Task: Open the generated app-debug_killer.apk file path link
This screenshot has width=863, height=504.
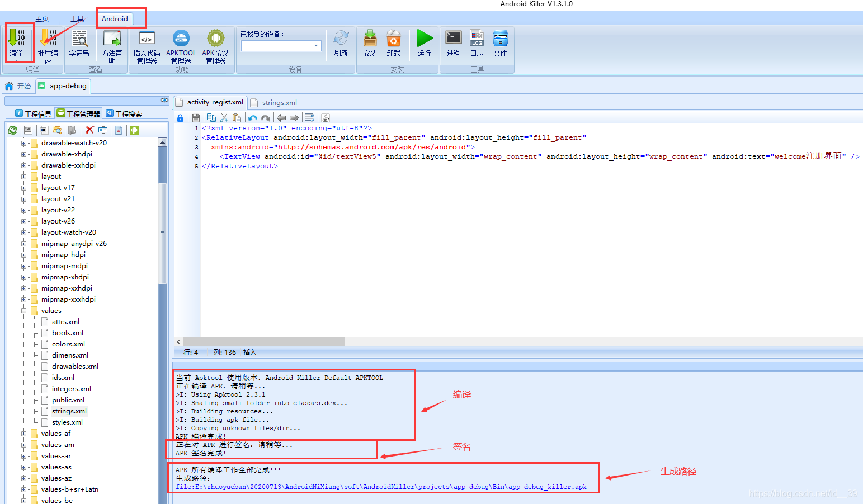Action: click(x=381, y=487)
